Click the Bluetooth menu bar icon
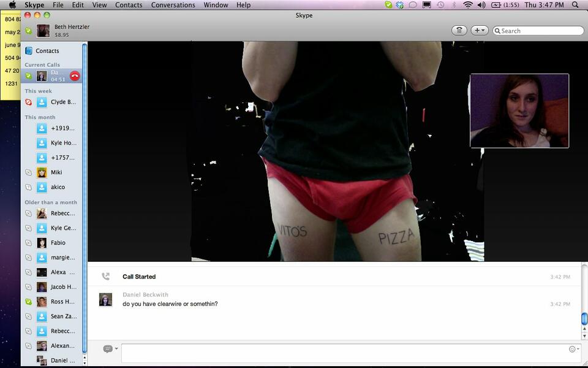This screenshot has width=588, height=368. pyautogui.click(x=454, y=5)
